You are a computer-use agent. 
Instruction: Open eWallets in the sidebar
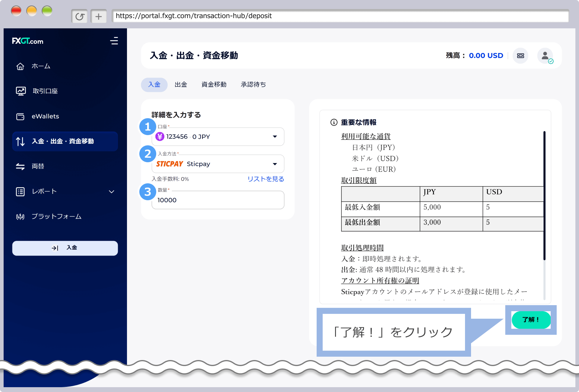[x=65, y=116]
